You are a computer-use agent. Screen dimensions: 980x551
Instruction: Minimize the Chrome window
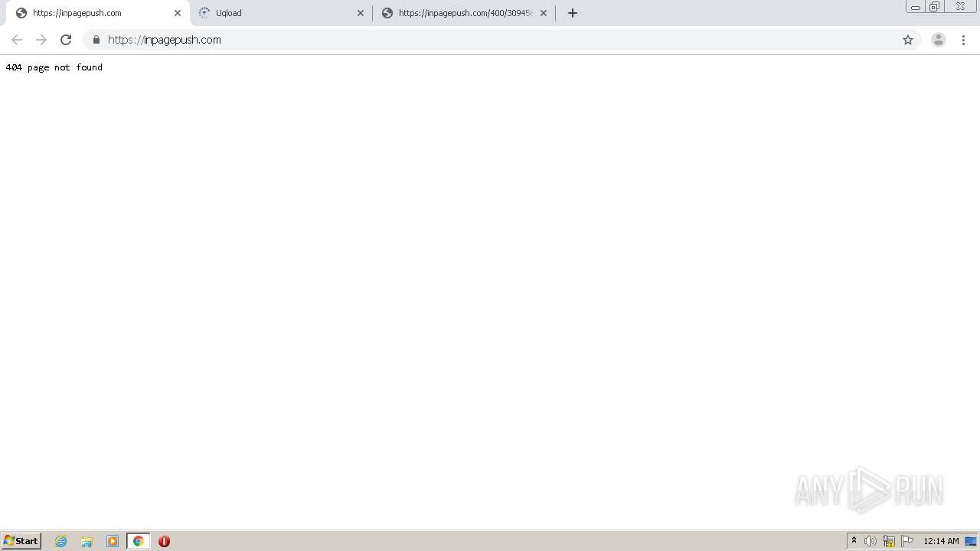point(916,7)
